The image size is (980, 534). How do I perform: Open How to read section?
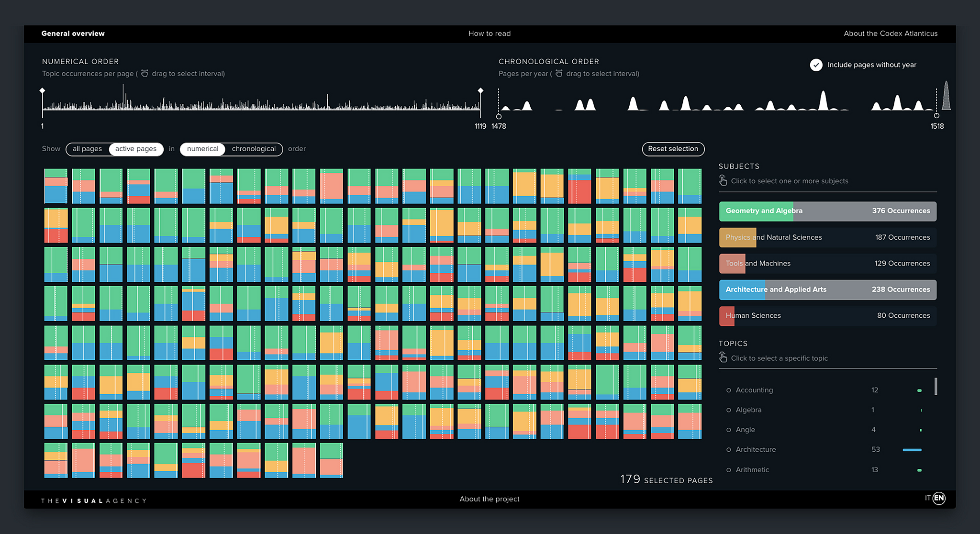point(490,33)
